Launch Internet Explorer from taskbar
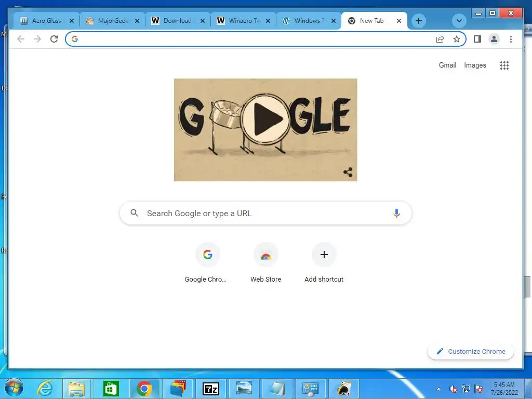 click(45, 389)
